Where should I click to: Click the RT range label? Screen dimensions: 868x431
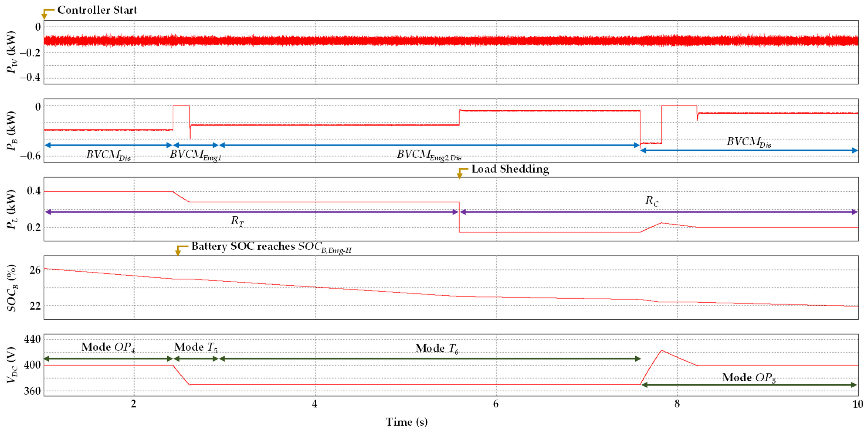[237, 221]
